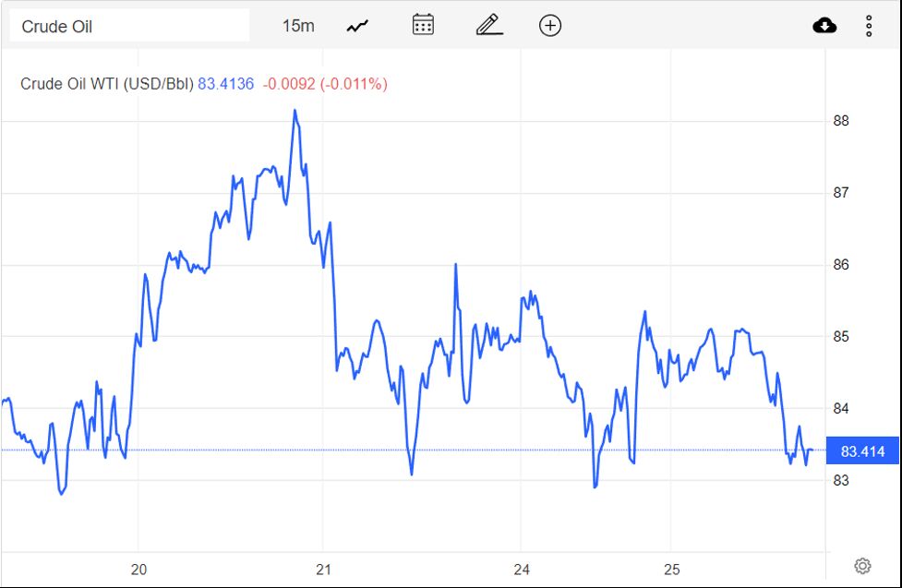The image size is (902, 588).
Task: Open chart settings gear icon
Action: [x=863, y=566]
